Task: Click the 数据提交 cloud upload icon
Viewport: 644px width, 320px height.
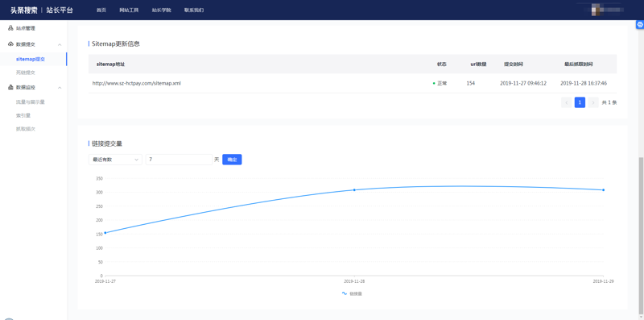Action: pos(10,44)
